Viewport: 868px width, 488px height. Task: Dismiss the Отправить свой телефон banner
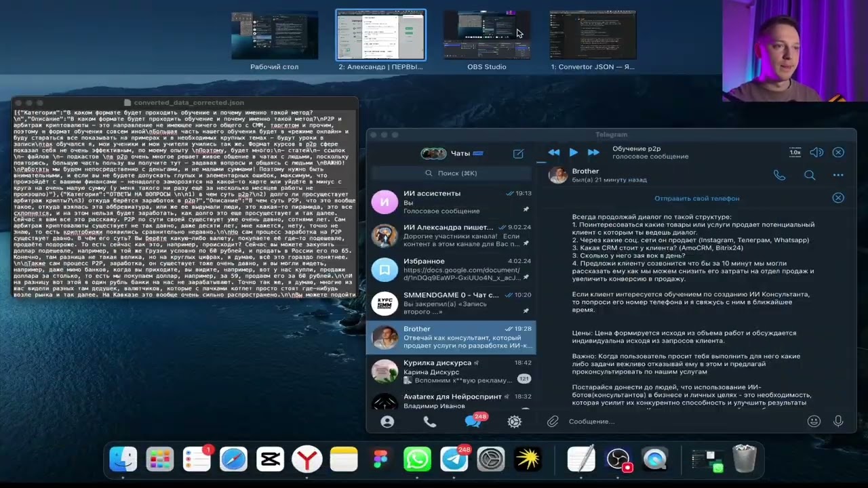point(838,198)
